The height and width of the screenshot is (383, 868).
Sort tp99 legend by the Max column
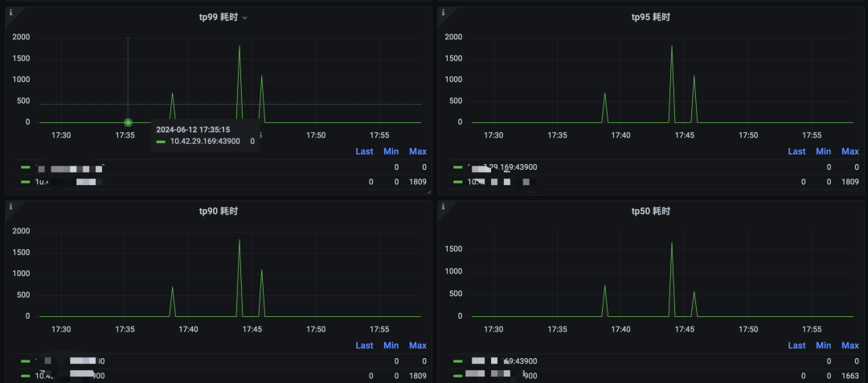[x=418, y=151]
